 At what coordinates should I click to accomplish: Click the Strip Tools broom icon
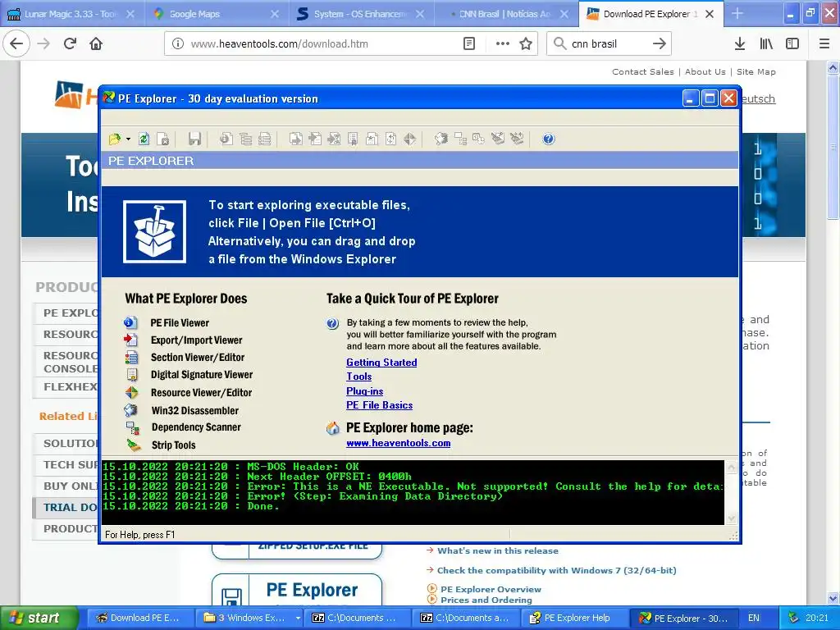click(x=133, y=445)
